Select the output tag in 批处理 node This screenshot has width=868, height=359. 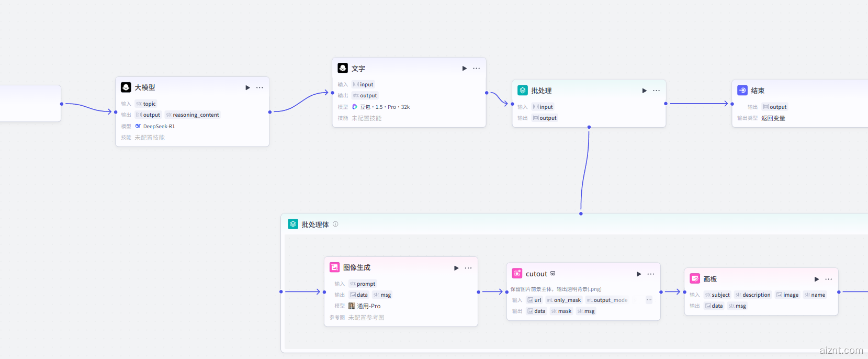pos(545,118)
